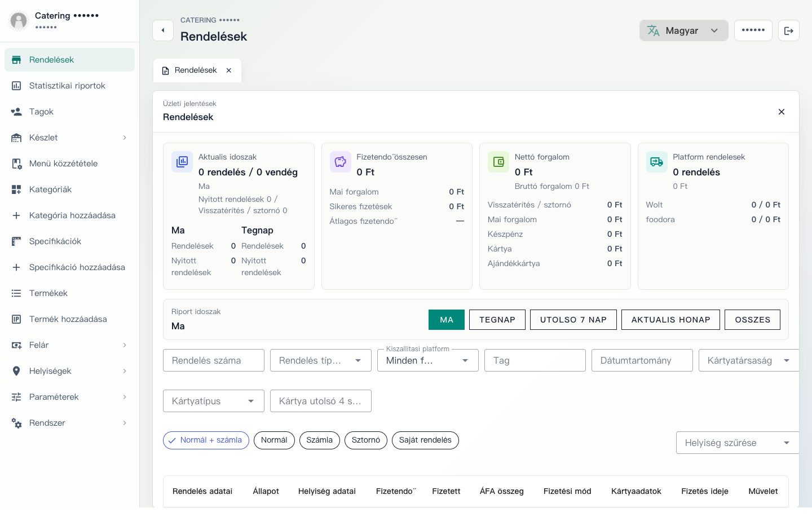Open the Kártyatípus dropdown
812x521 pixels.
(214, 401)
